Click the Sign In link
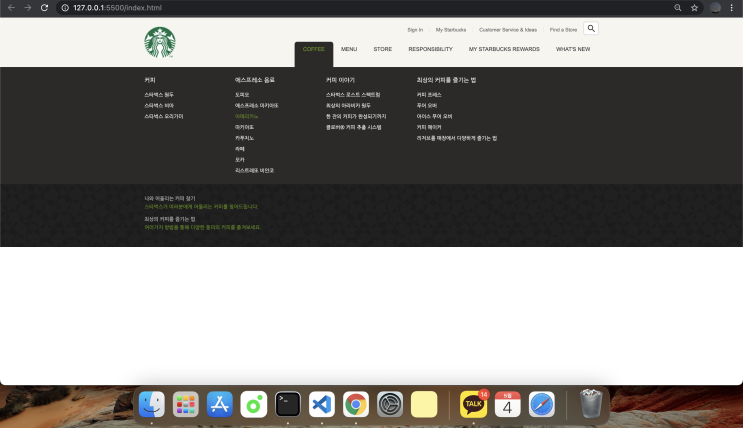Image resolution: width=743 pixels, height=428 pixels. tap(415, 30)
